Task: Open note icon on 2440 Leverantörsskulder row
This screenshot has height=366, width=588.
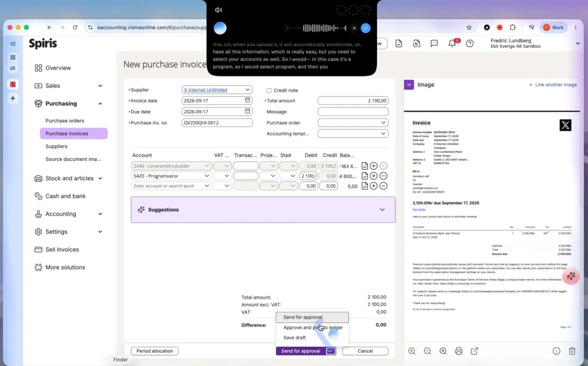Action: [x=365, y=166]
